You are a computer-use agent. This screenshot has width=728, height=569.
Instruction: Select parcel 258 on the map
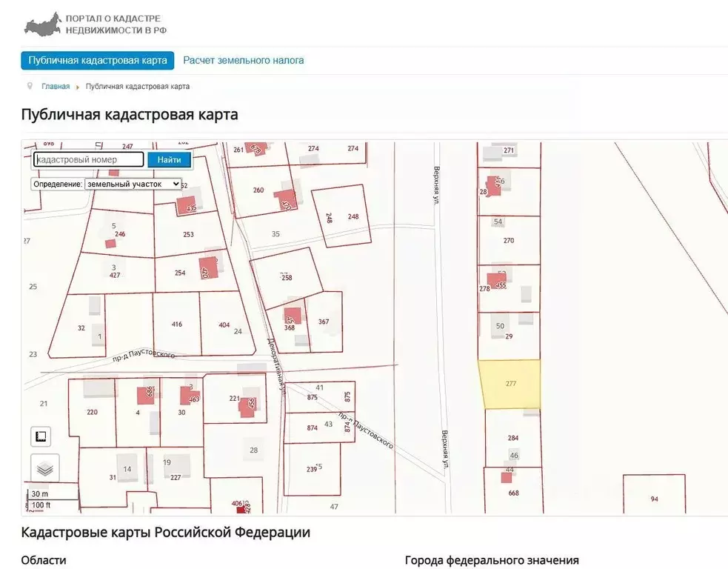pos(287,277)
